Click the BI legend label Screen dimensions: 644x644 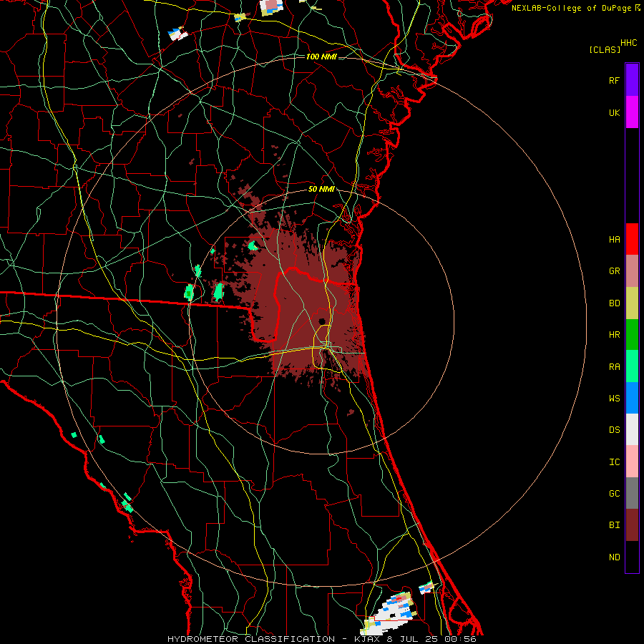pos(614,525)
